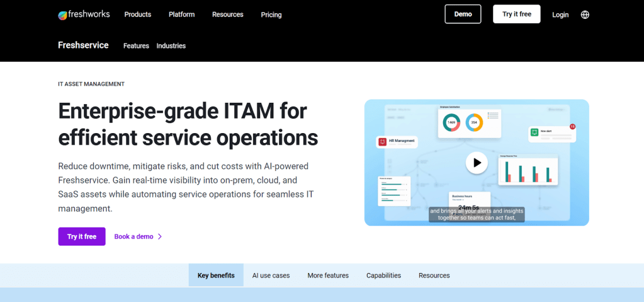Expand the Platform menu
The width and height of the screenshot is (644, 302).
point(181,15)
